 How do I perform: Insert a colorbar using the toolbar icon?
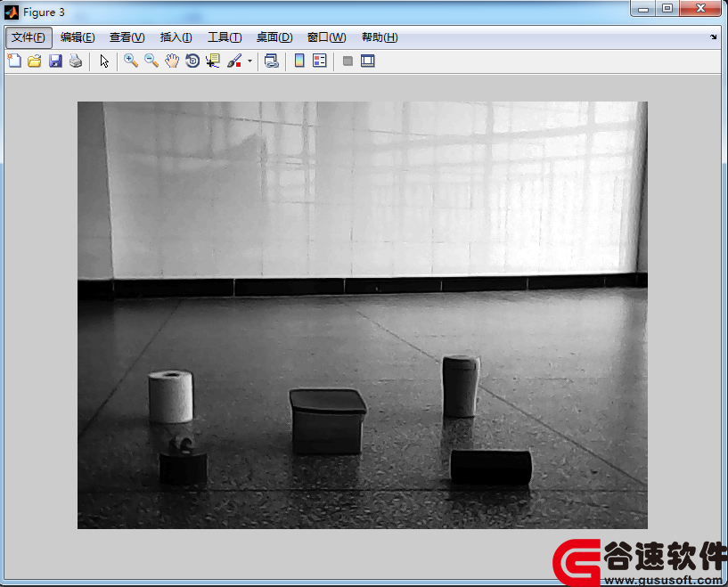299,61
